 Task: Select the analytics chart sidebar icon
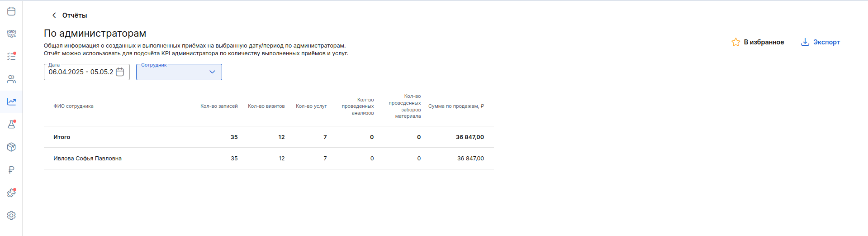(11, 101)
